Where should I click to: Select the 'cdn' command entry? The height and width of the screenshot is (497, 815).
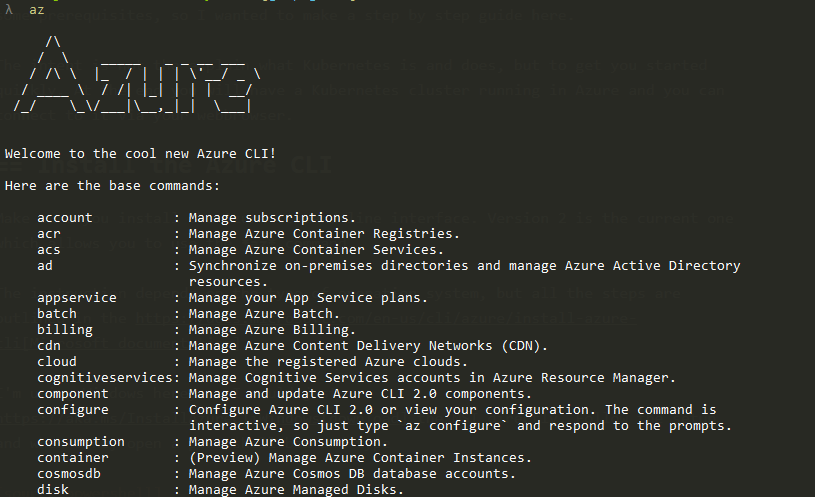[x=49, y=345]
